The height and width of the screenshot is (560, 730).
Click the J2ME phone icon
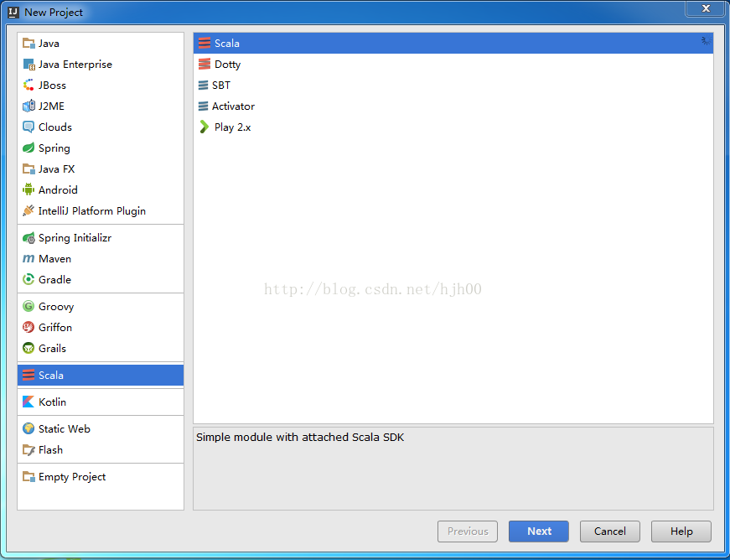tap(28, 106)
